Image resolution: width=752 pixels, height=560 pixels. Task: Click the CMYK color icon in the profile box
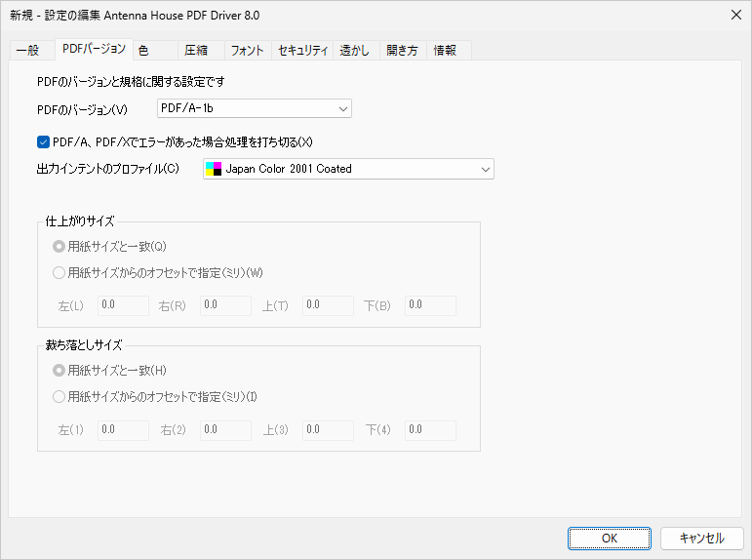(214, 169)
